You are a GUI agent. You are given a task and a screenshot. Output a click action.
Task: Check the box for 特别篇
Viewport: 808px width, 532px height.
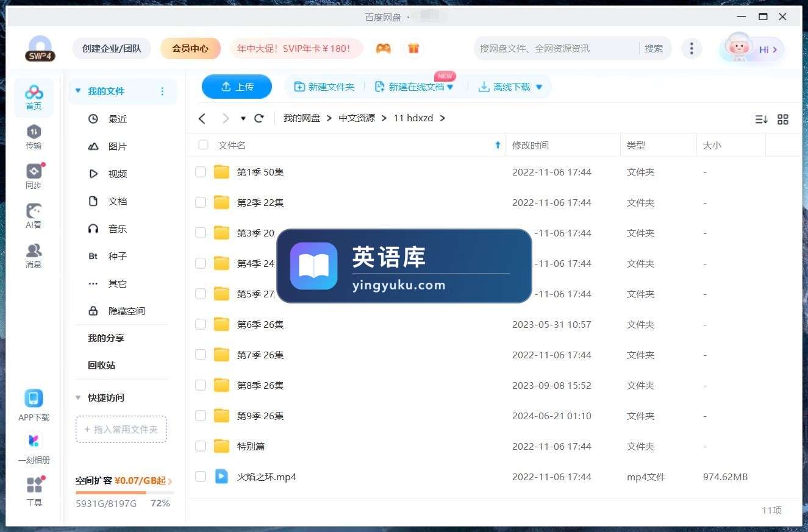tap(201, 446)
